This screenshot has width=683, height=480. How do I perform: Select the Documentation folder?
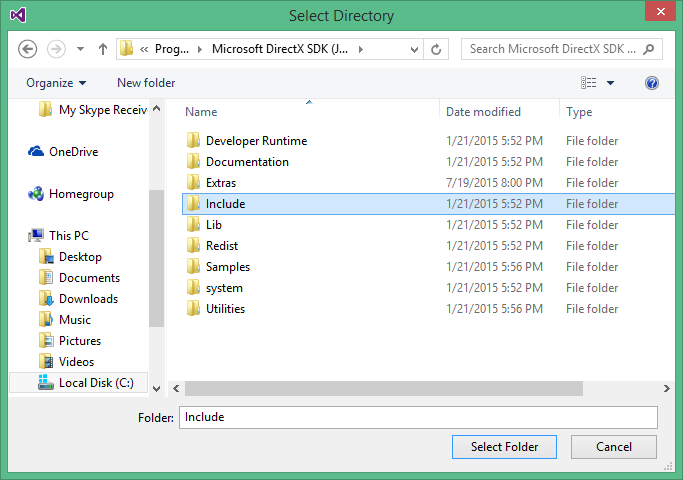pos(428,162)
